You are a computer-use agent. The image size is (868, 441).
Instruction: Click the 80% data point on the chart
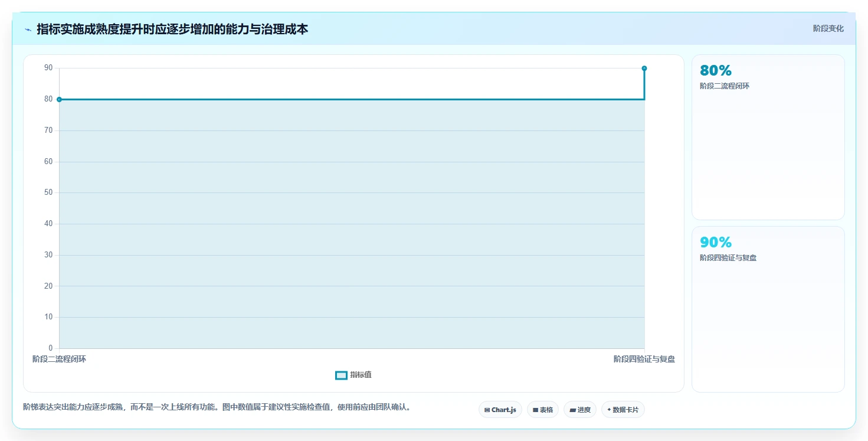(x=59, y=99)
